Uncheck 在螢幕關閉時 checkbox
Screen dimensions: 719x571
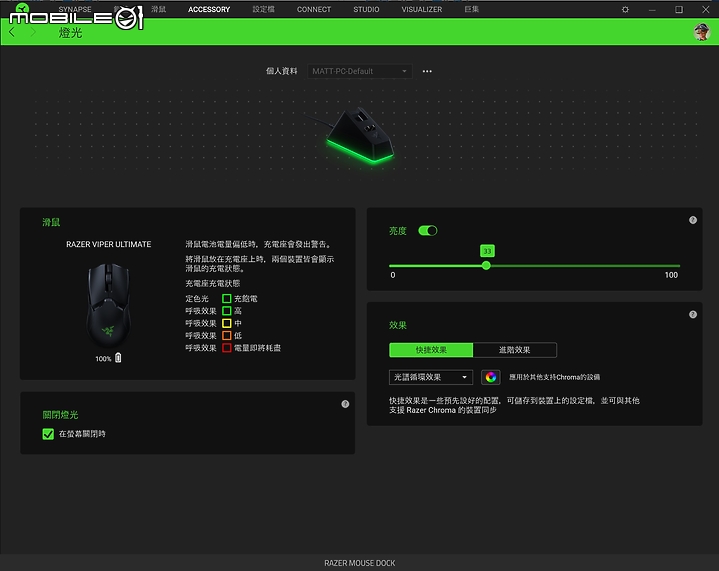tap(48, 434)
